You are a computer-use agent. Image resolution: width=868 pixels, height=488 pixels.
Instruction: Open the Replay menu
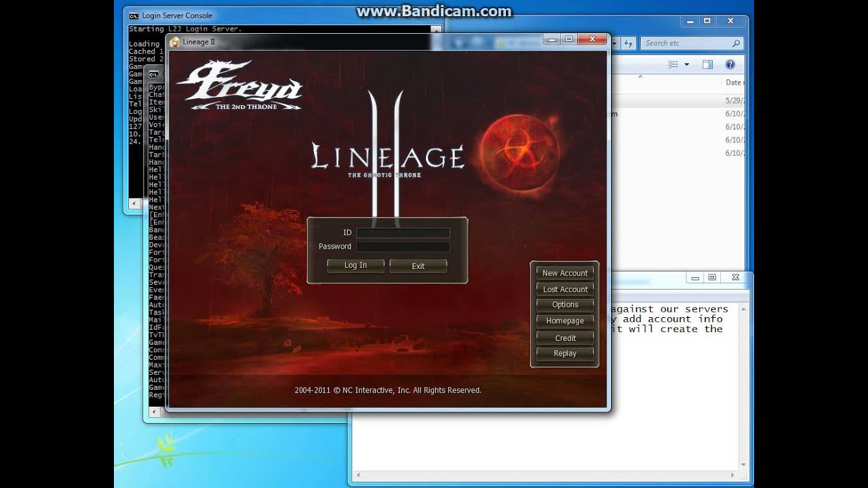(565, 353)
